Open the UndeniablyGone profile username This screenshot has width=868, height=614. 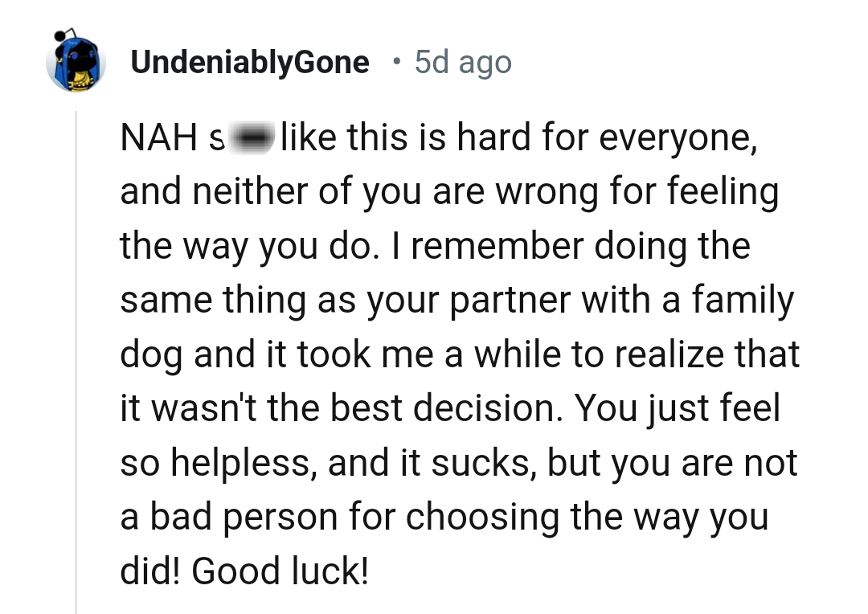(x=250, y=63)
